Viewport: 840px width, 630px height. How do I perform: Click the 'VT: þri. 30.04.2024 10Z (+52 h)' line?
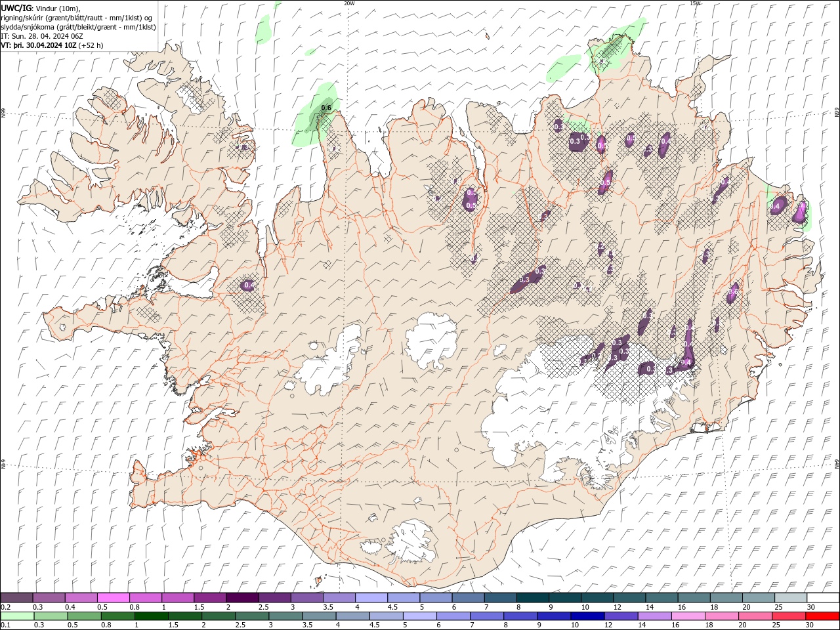tap(52, 45)
